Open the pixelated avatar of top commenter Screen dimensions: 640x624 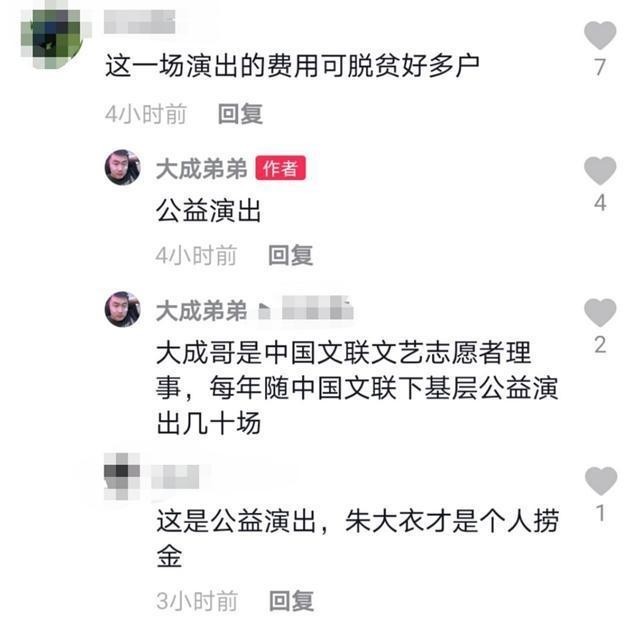tap(53, 38)
